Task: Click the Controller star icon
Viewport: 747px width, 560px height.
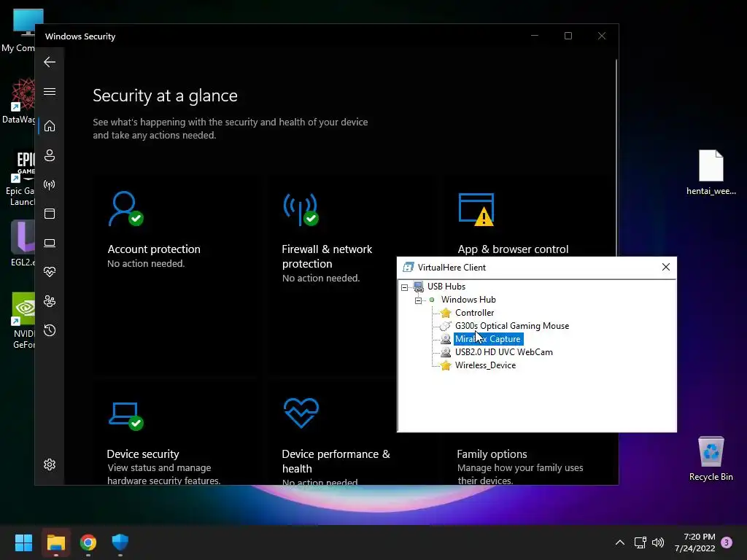Action: 446,313
